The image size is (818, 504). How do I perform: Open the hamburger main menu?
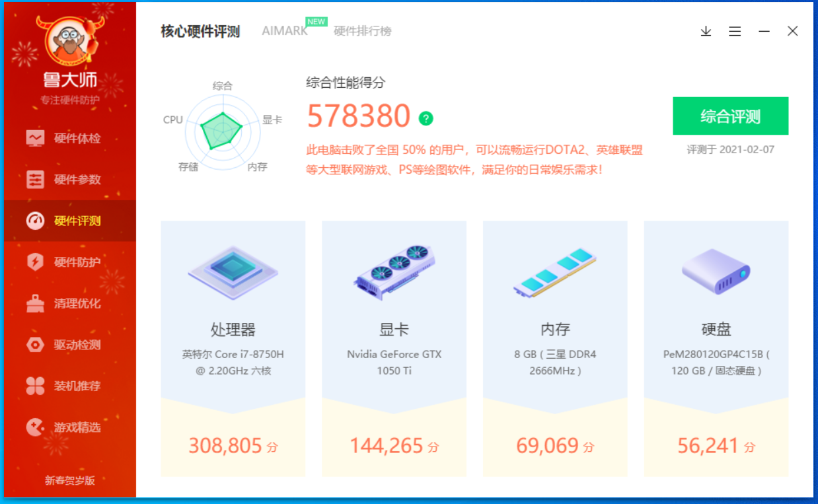pyautogui.click(x=735, y=31)
